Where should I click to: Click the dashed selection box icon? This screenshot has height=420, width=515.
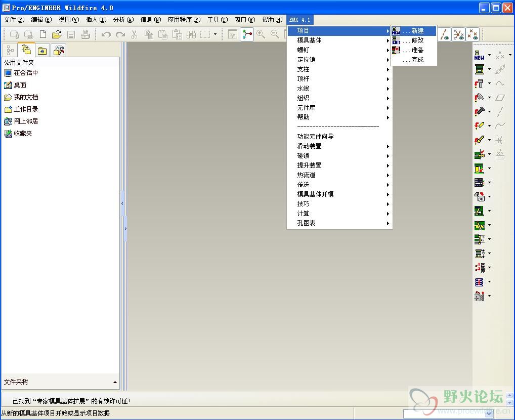[x=205, y=34]
